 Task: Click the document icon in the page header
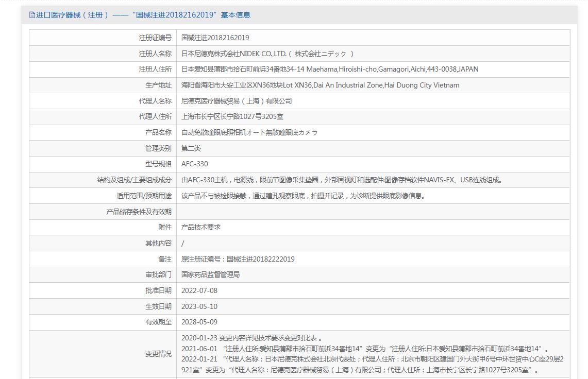(x=32, y=15)
